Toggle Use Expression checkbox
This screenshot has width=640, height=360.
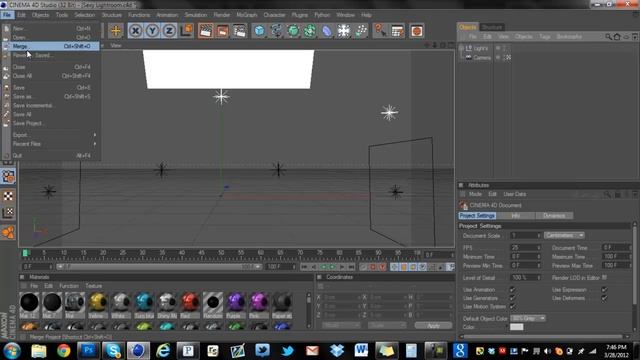coord(604,289)
